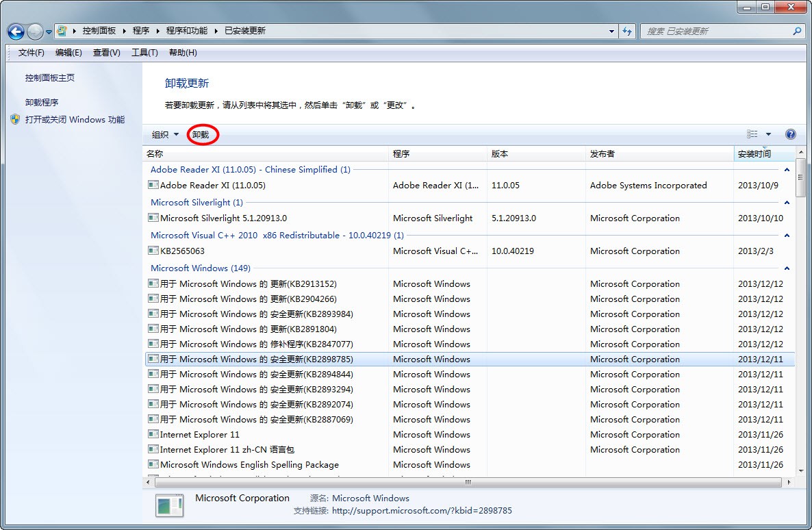Open the 工具(T) menu
The height and width of the screenshot is (530, 812).
pyautogui.click(x=144, y=53)
